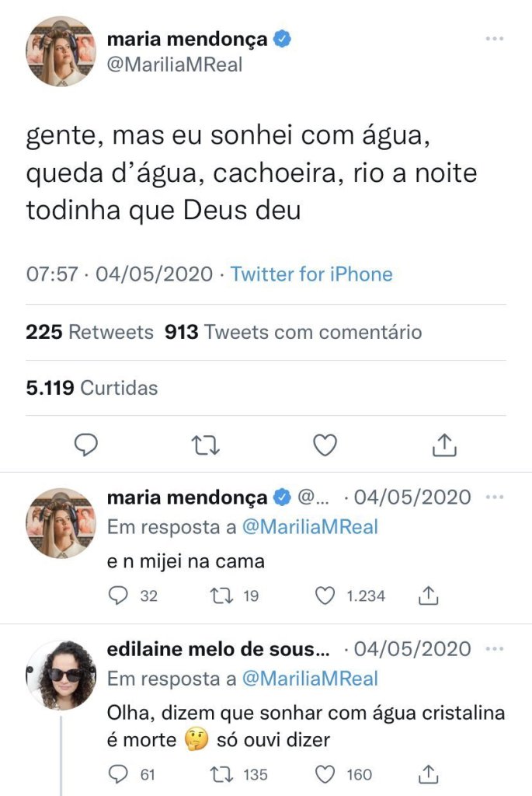
Task: Like edilaine's comment with 160 likes
Action: pyautogui.click(x=326, y=774)
